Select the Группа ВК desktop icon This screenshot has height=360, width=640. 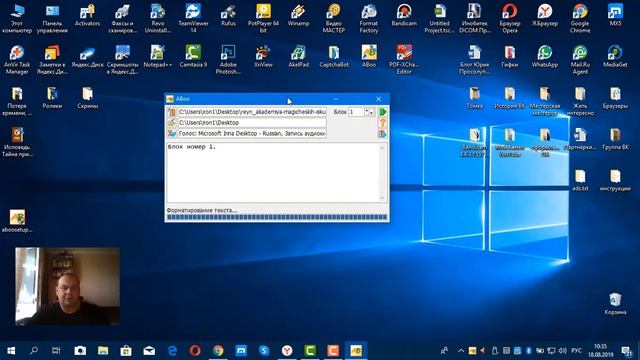click(615, 139)
